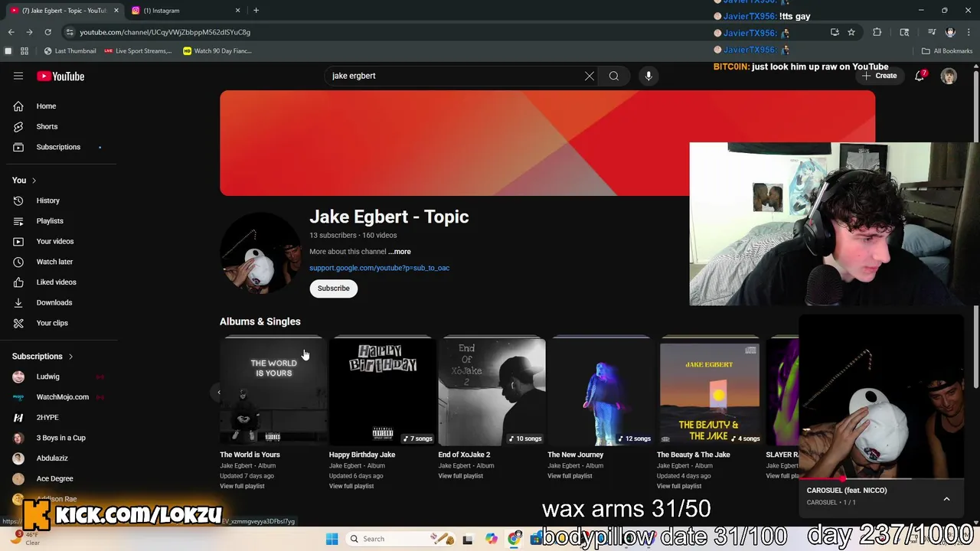Open Happy Birthday Jake album cover

[382, 391]
